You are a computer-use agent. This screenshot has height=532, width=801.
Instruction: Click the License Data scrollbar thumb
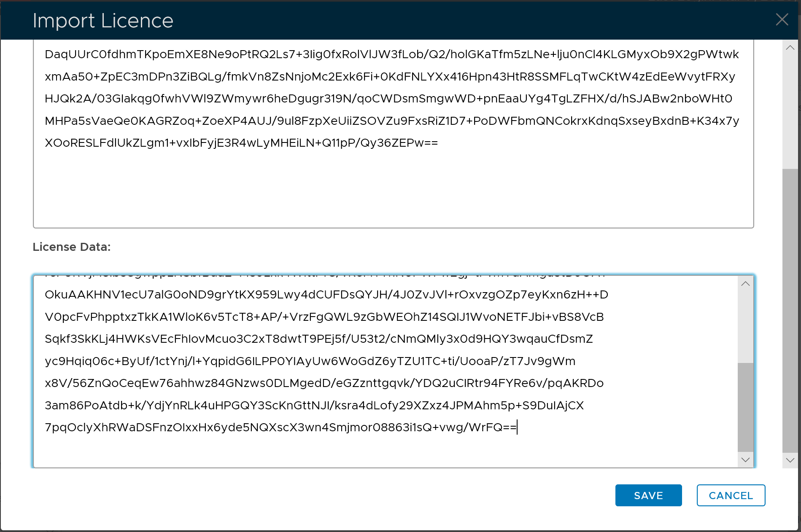tap(745, 406)
